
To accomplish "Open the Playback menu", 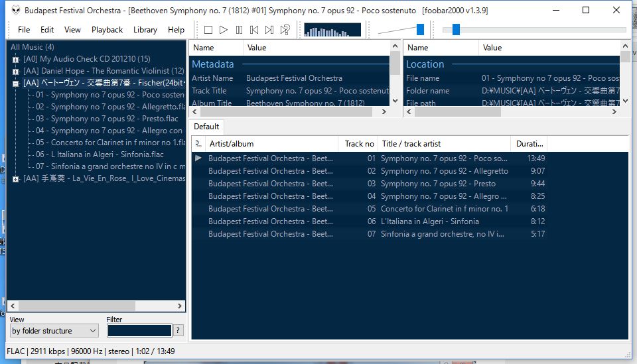I will pos(107,30).
